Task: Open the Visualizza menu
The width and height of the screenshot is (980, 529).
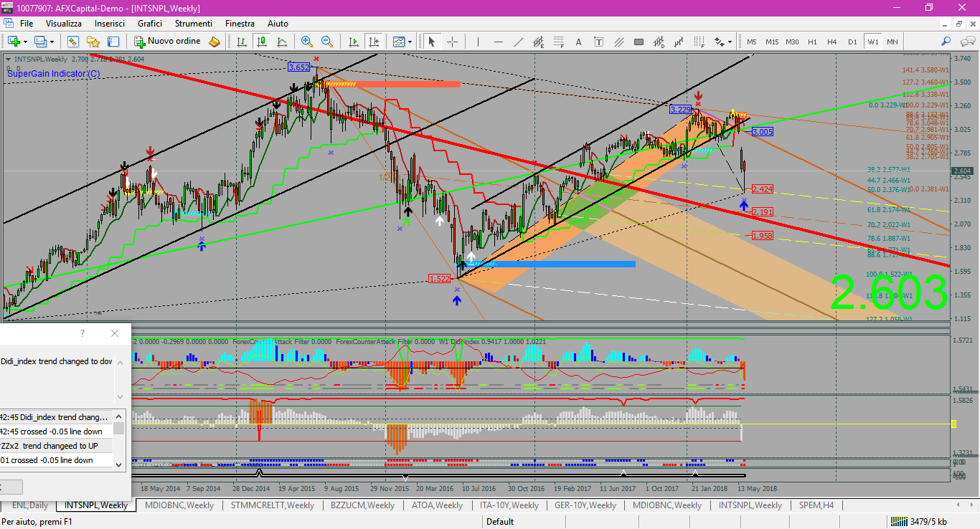Action: pyautogui.click(x=64, y=24)
